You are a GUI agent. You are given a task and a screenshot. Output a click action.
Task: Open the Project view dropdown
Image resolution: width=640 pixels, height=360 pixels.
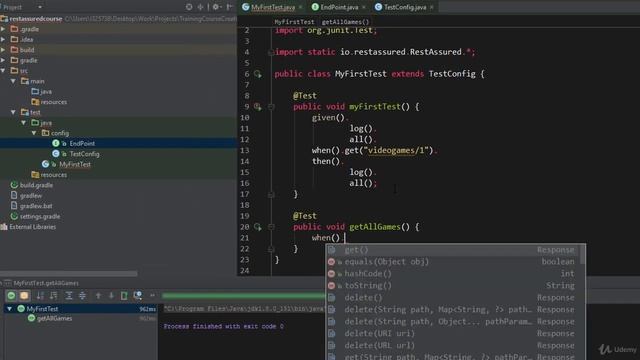coord(40,7)
